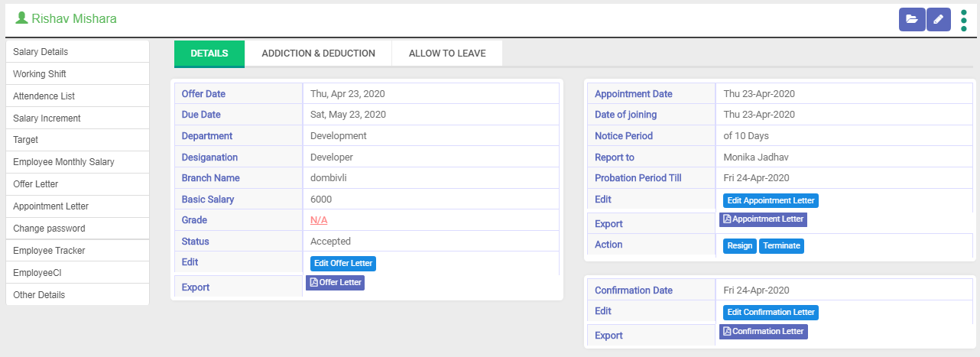980x357 pixels.
Task: Click the Resign action button
Action: pyautogui.click(x=739, y=246)
